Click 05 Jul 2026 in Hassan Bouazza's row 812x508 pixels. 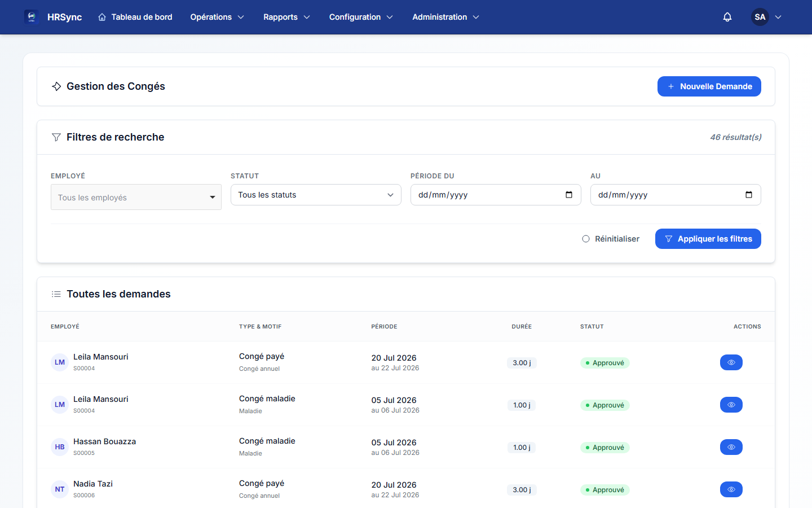click(394, 443)
